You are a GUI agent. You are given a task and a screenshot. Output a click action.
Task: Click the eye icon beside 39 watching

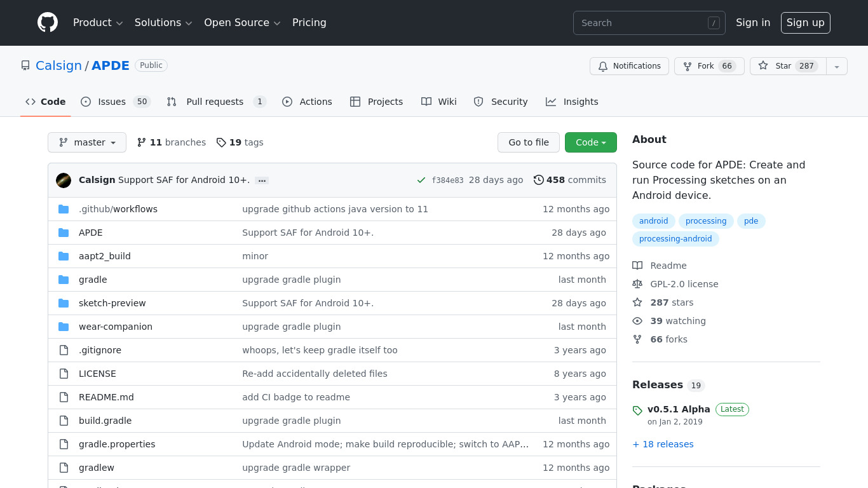point(637,321)
